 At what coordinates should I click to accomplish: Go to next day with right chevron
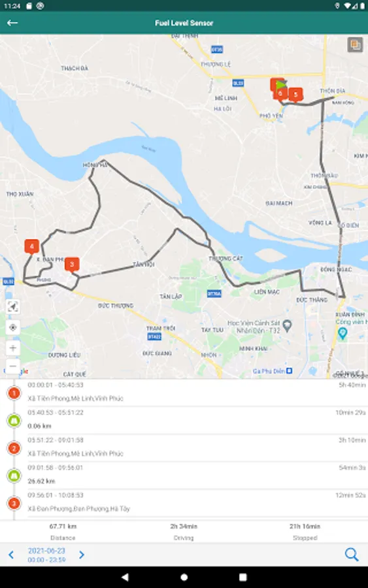tap(82, 555)
